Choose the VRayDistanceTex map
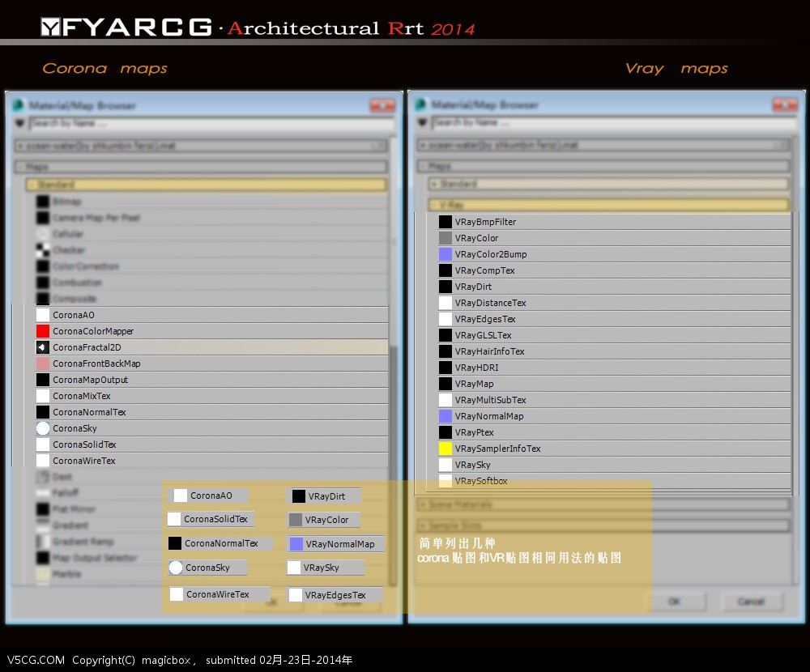Viewport: 810px width, 672px height. click(614, 303)
